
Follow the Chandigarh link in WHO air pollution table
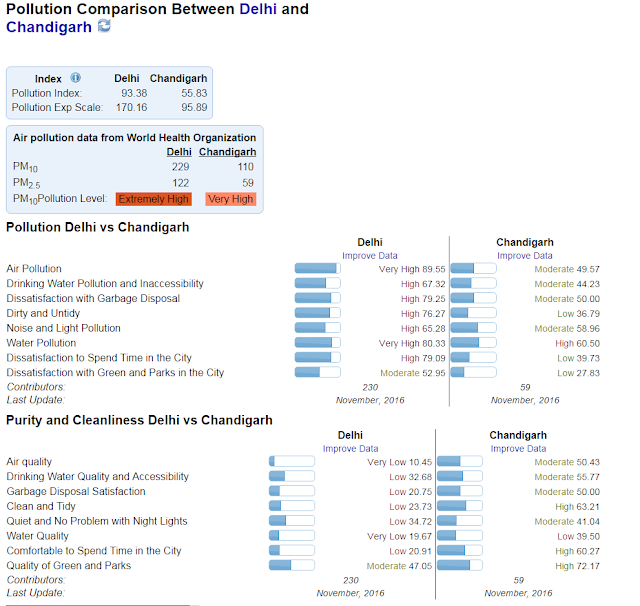pos(227,152)
